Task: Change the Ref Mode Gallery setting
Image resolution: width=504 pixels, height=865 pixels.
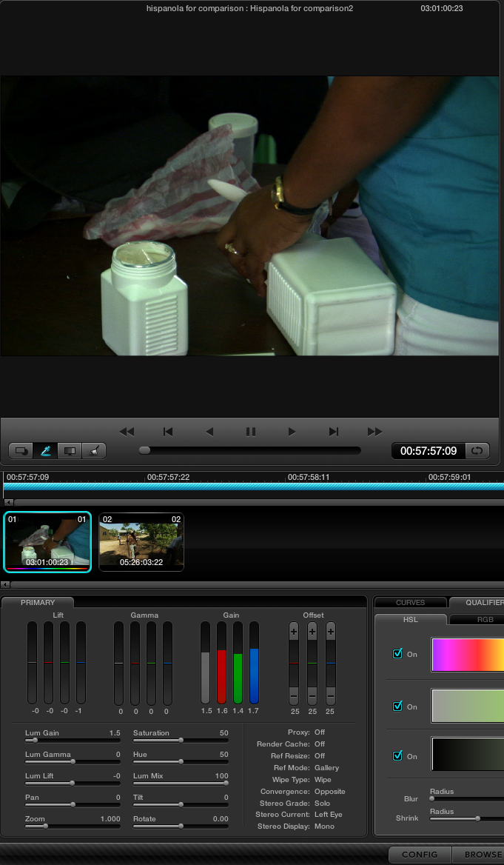Action: pyautogui.click(x=327, y=768)
